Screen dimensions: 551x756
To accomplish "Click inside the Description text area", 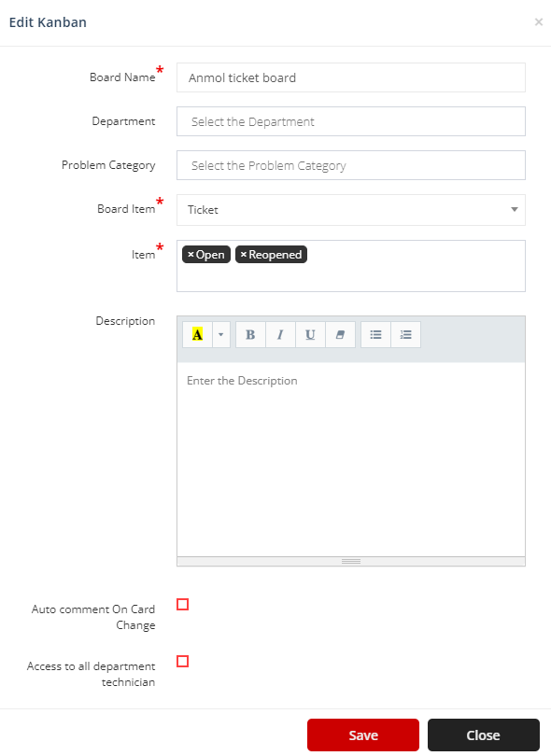I will 351,459.
